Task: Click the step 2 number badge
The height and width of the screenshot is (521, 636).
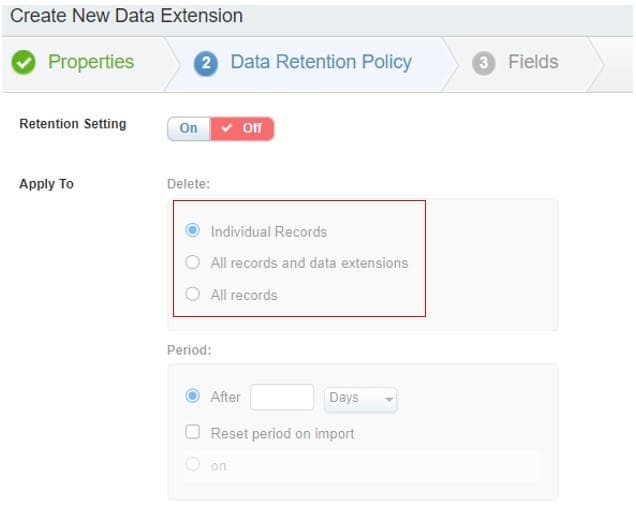Action: point(206,63)
